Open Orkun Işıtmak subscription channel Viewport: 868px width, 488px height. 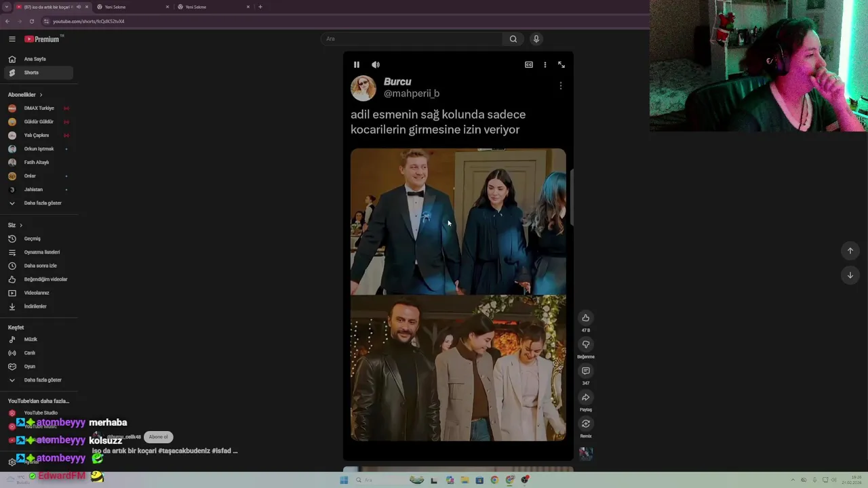pos(38,149)
